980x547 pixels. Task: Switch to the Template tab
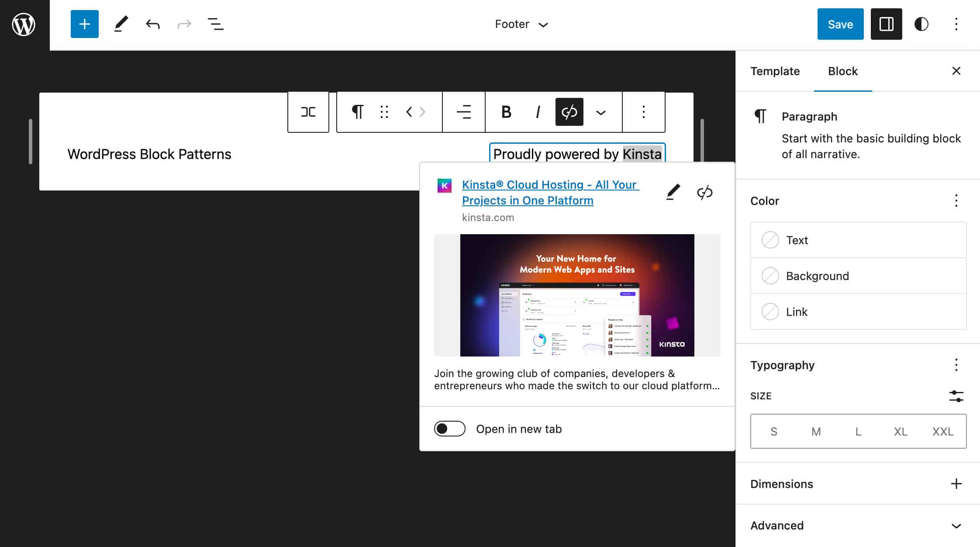(x=775, y=70)
